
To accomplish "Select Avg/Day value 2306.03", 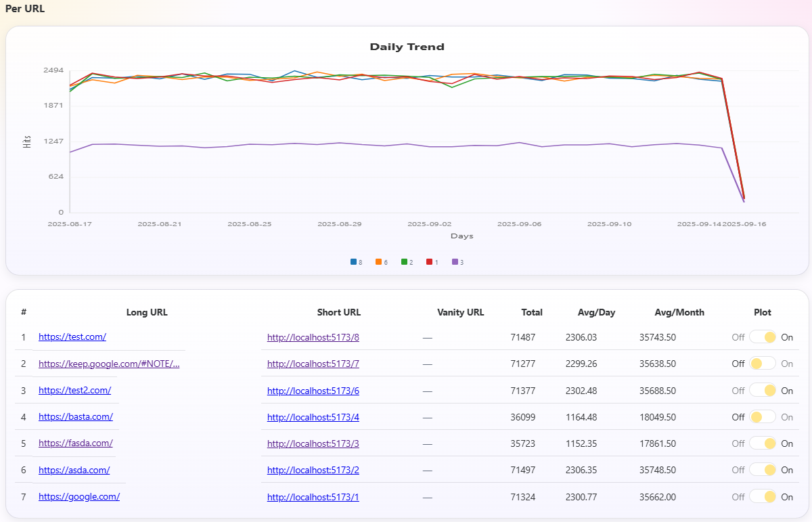I will (581, 337).
